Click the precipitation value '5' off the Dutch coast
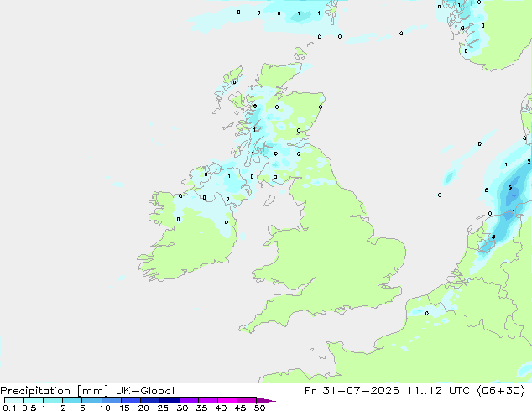This screenshot has width=532, height=411. 510,188
